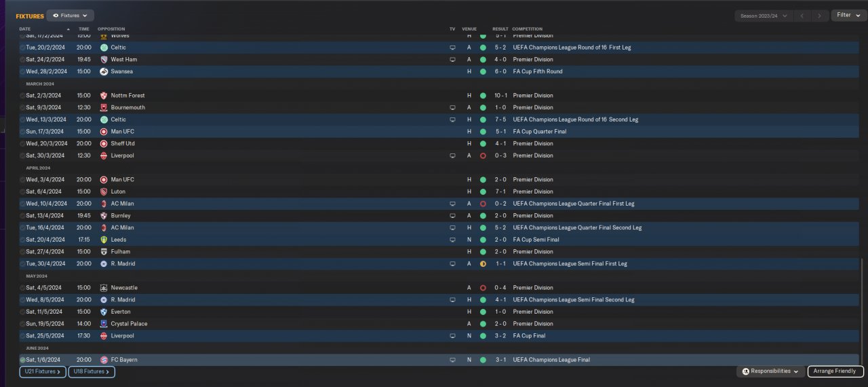The image size is (868, 387).
Task: Click the Crystal Palace club badge
Action: [104, 324]
